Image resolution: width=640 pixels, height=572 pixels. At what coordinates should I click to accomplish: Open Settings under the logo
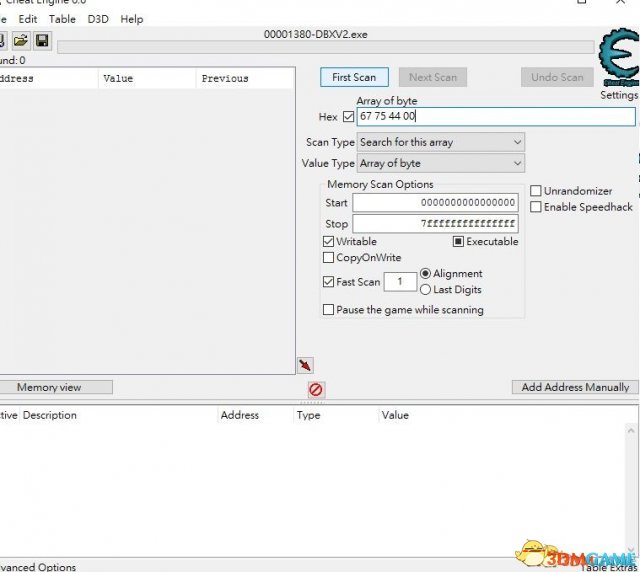[x=619, y=95]
